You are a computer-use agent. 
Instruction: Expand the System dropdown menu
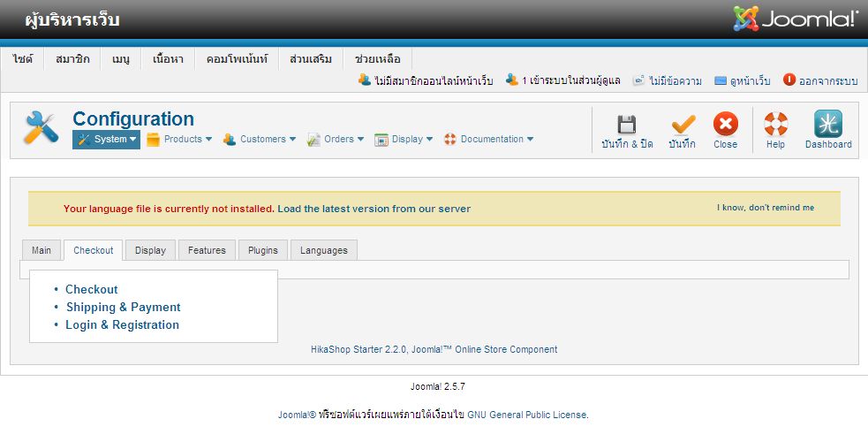[106, 140]
